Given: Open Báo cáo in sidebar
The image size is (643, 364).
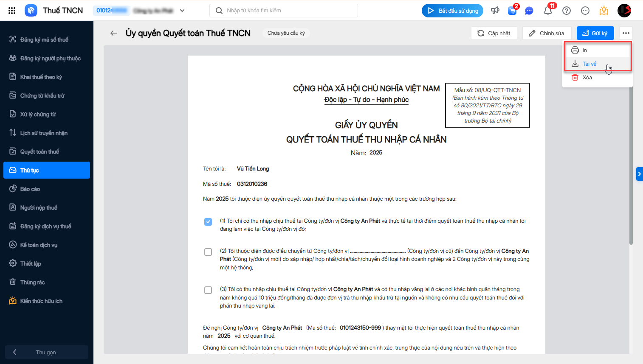Looking at the screenshot, I should click(x=47, y=189).
